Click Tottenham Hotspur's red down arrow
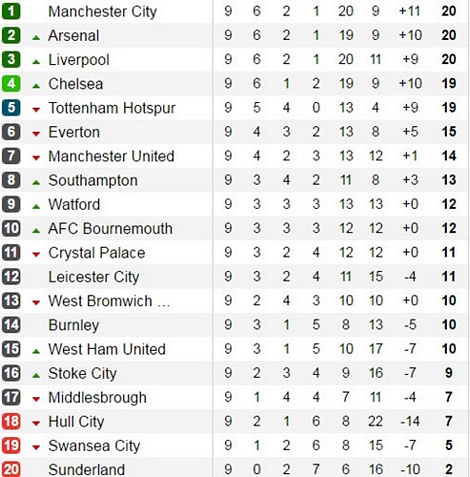 coord(36,110)
